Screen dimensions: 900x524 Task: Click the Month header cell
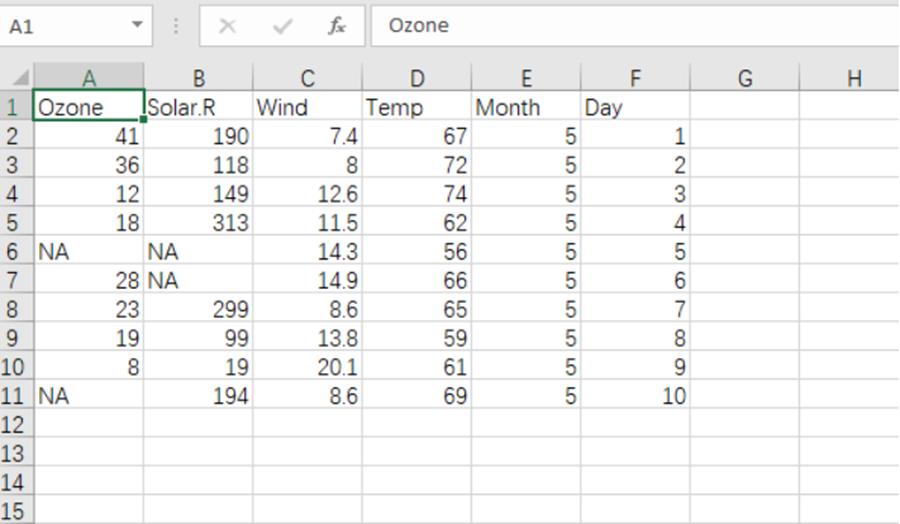pos(526,107)
